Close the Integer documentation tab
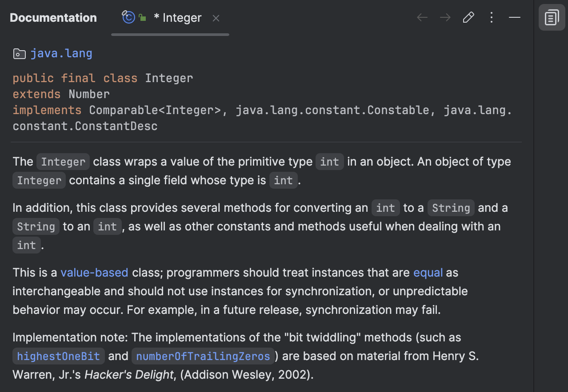This screenshot has width=568, height=392. 216,18
